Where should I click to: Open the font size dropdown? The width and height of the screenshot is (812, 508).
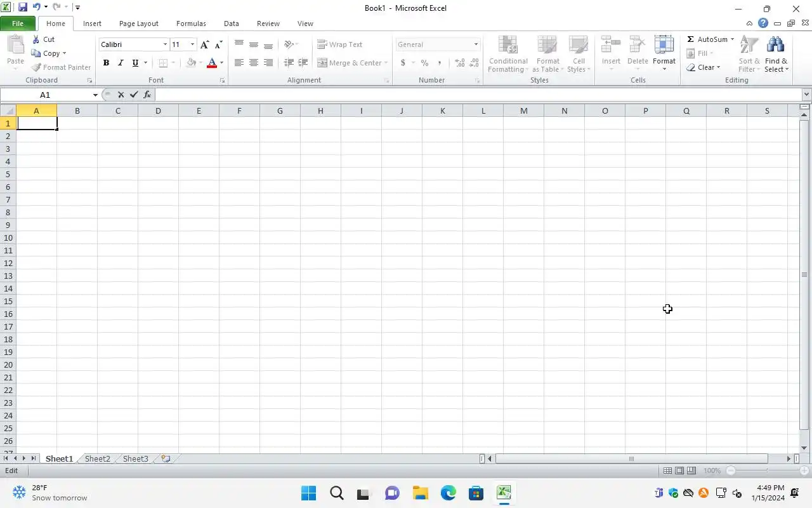click(x=192, y=44)
